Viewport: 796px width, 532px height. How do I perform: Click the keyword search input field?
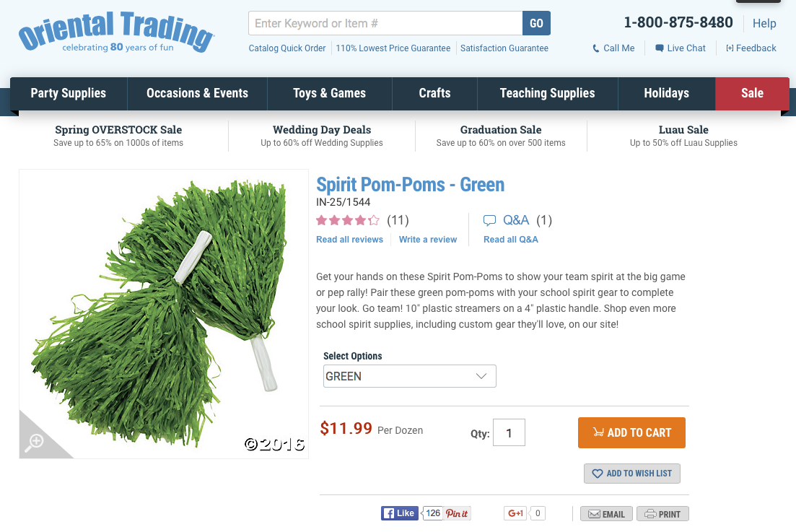pyautogui.click(x=385, y=23)
